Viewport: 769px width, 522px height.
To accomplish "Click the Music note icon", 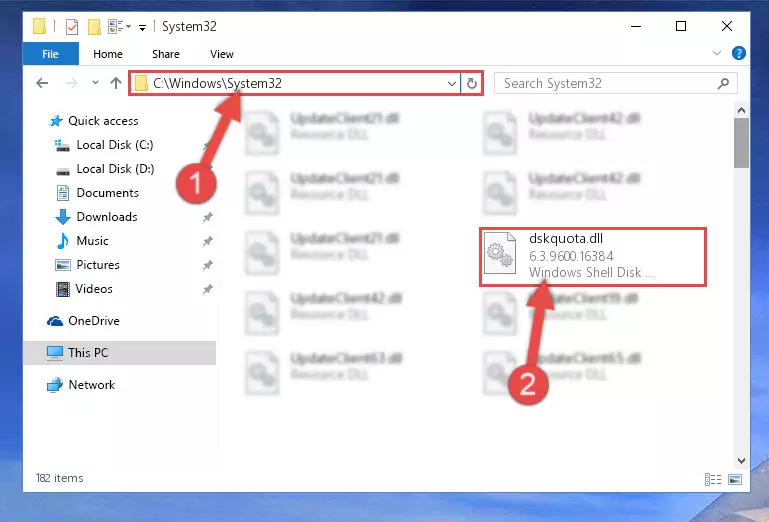I will pyautogui.click(x=63, y=241).
